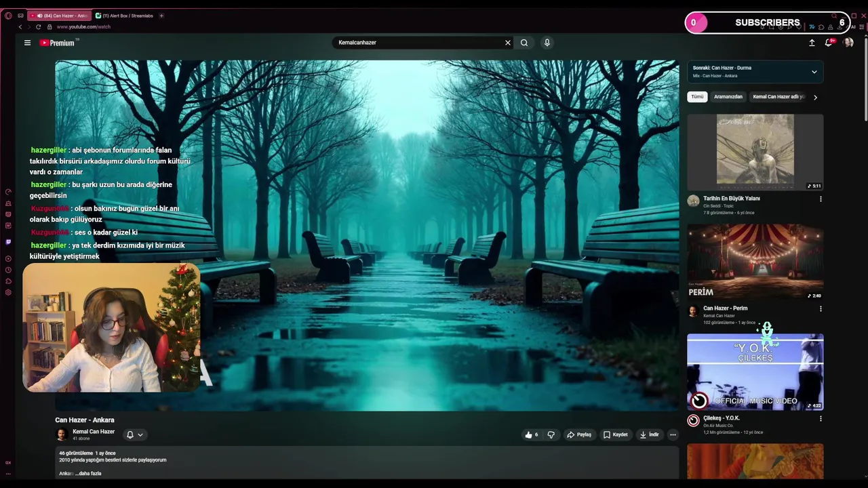Go to YouTube Premium home logo
Viewport: 868px width, 488px height.
click(59, 43)
